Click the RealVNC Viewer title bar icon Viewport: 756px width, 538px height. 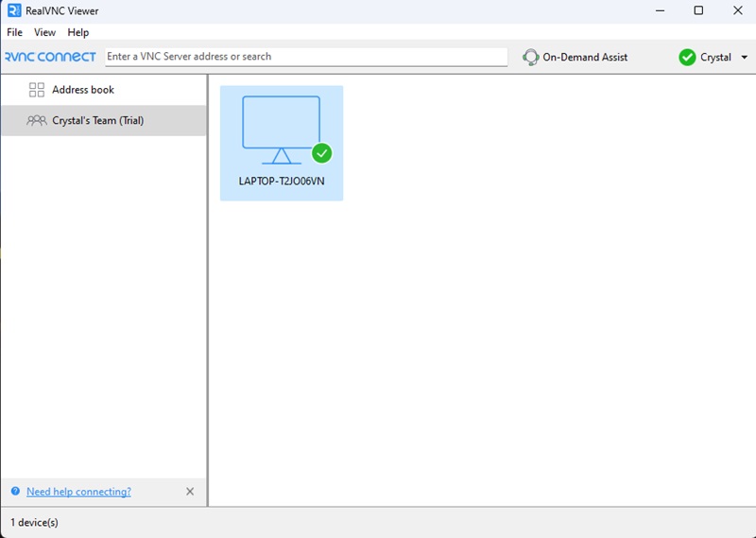pos(14,10)
